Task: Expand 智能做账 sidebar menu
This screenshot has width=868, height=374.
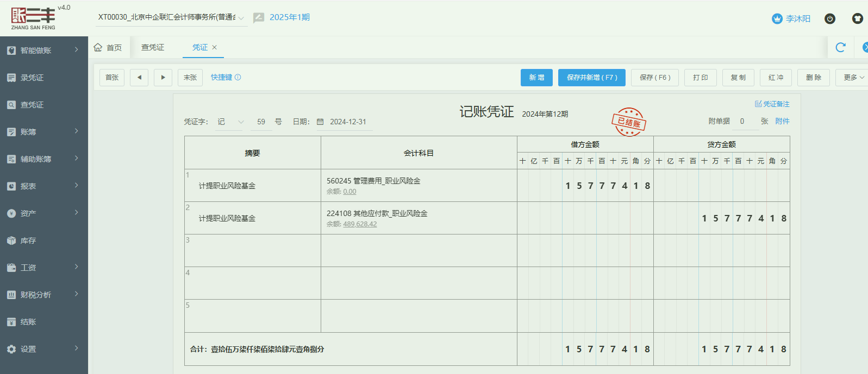Action: click(x=43, y=50)
